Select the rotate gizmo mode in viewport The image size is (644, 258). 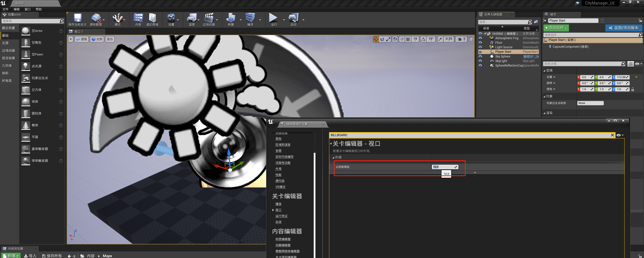point(382,39)
